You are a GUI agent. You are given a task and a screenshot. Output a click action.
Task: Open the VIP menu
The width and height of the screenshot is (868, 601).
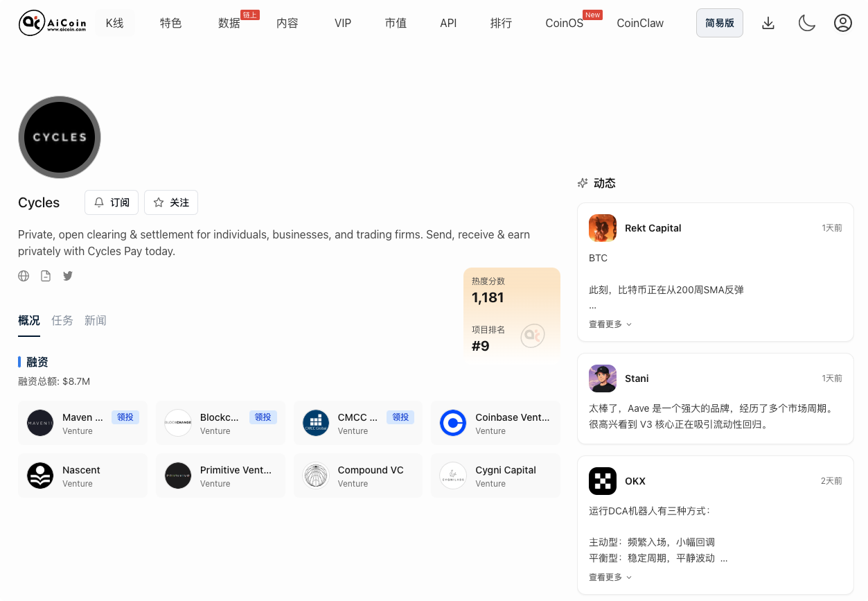[x=343, y=23]
